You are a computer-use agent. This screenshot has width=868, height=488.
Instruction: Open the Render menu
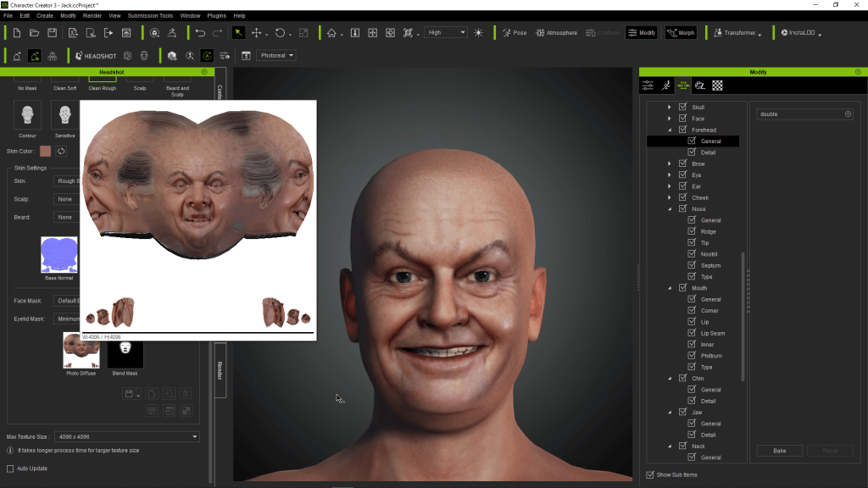92,15
